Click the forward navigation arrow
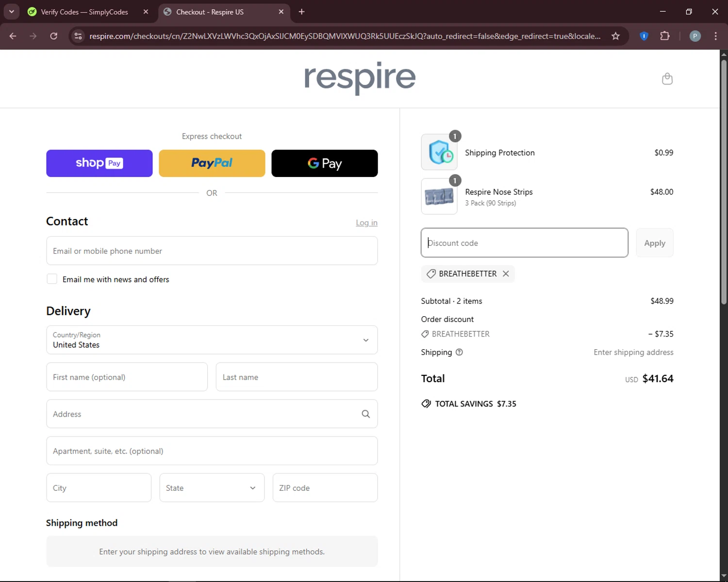728x582 pixels. tap(33, 36)
